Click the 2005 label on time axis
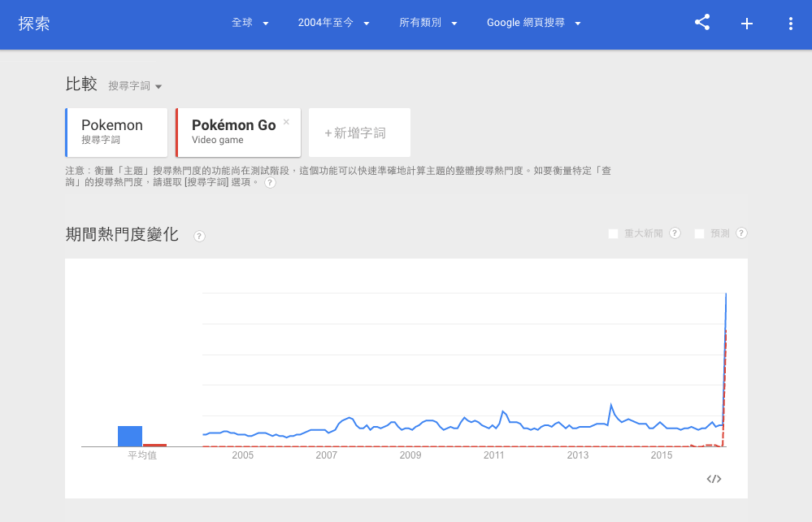Viewport: 812px width, 522px height. (243, 455)
